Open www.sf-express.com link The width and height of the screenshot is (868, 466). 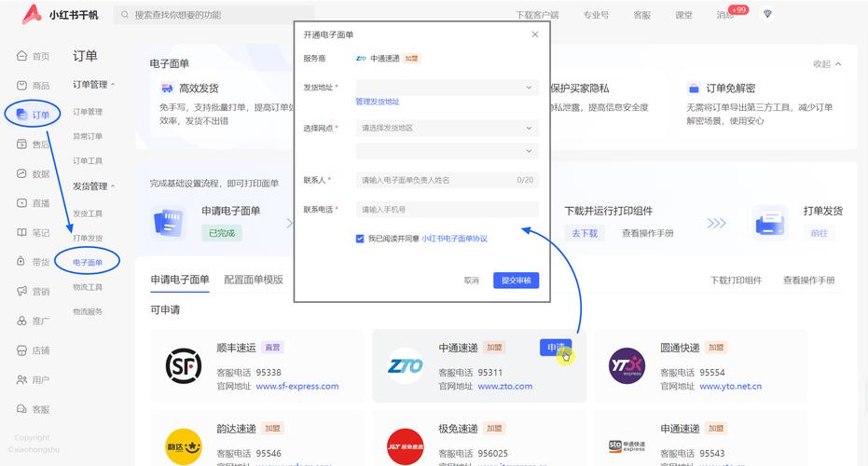coord(297,386)
